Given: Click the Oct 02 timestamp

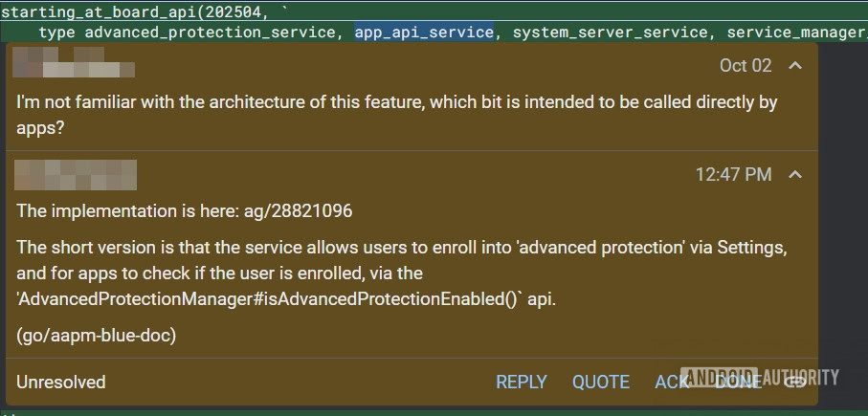Looking at the screenshot, I should point(745,66).
